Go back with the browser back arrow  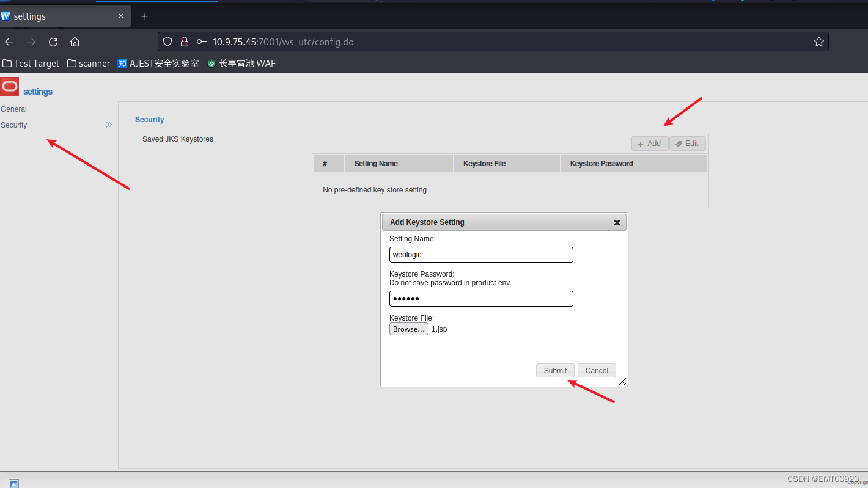pyautogui.click(x=9, y=42)
